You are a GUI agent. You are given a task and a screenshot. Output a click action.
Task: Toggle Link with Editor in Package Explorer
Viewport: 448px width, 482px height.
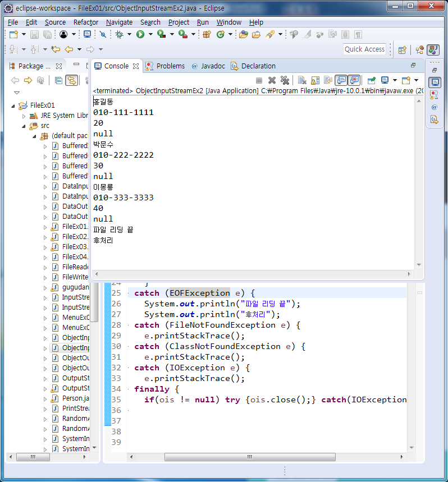coord(71,81)
